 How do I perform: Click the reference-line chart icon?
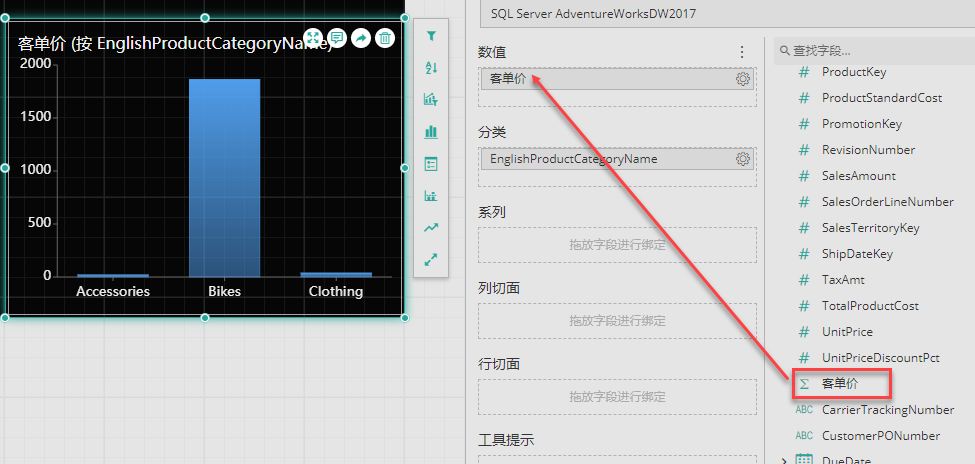tap(431, 196)
